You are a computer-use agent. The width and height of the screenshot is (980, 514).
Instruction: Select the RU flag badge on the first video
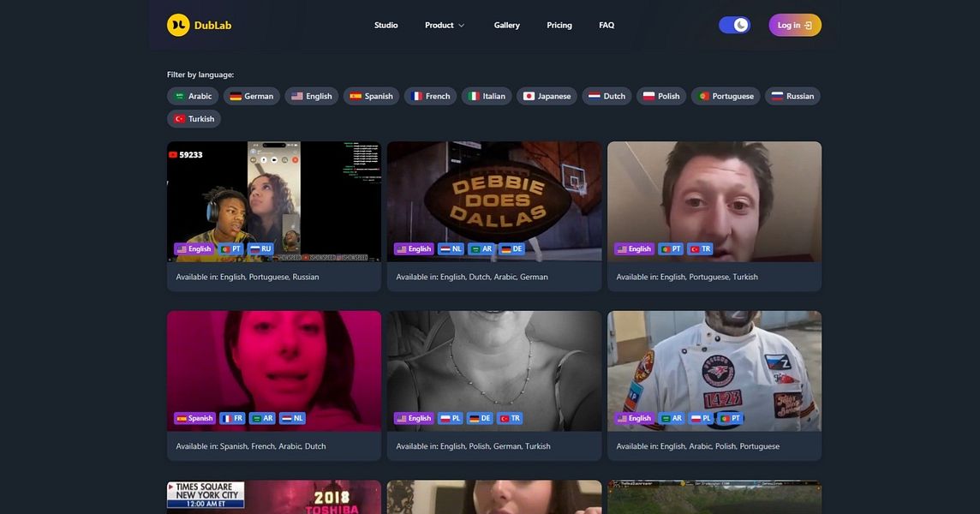pyautogui.click(x=260, y=248)
